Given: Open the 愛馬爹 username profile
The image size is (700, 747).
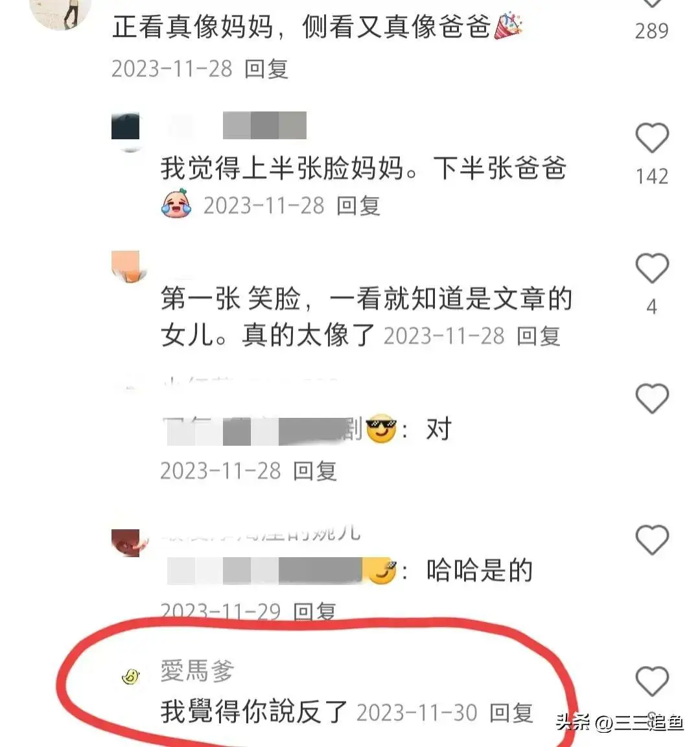Looking at the screenshot, I should (197, 671).
